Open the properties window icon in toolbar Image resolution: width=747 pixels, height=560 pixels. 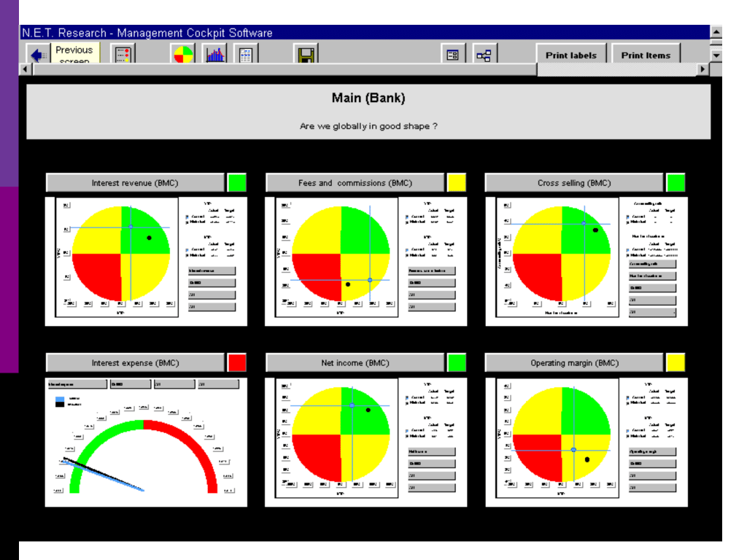452,55
